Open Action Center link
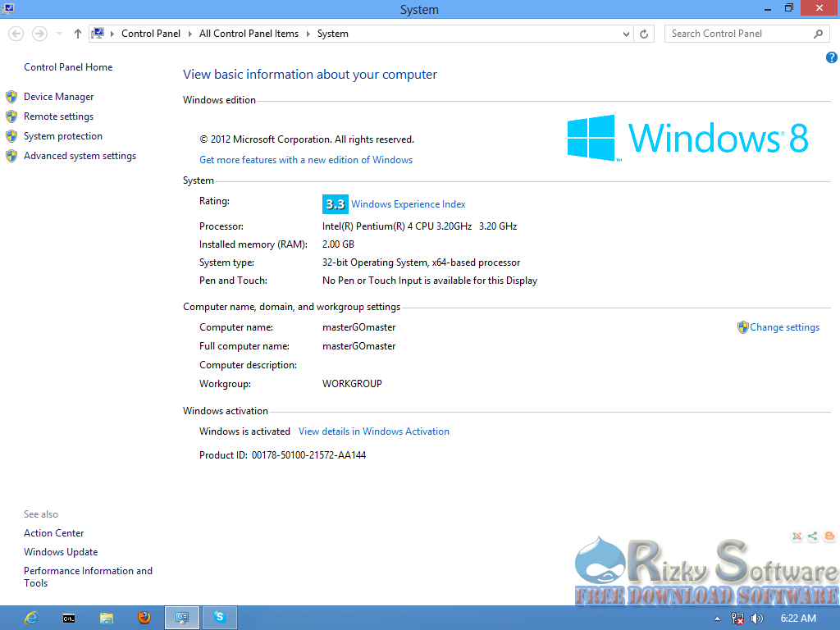Image resolution: width=840 pixels, height=630 pixels. (x=53, y=533)
